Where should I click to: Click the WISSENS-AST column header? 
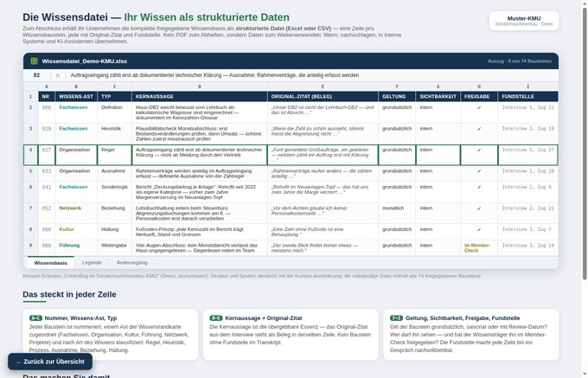coord(76,96)
